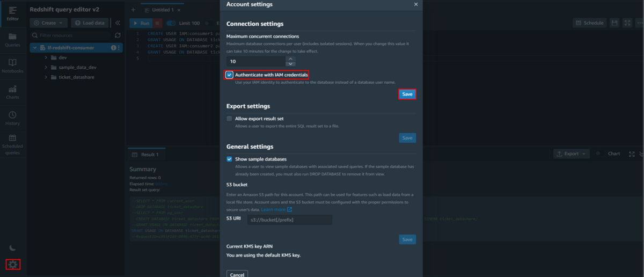Save the query with the disk icon
The width and height of the screenshot is (644, 277).
(x=615, y=23)
